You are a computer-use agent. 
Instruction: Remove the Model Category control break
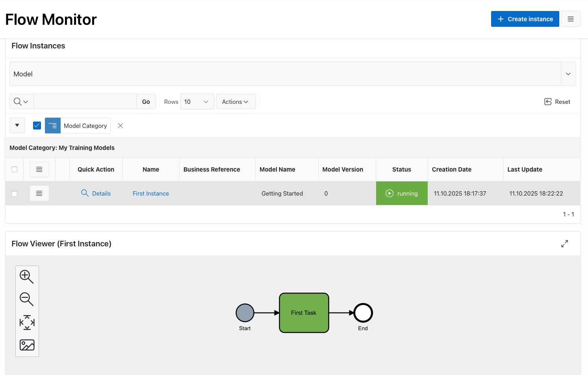pyautogui.click(x=121, y=126)
